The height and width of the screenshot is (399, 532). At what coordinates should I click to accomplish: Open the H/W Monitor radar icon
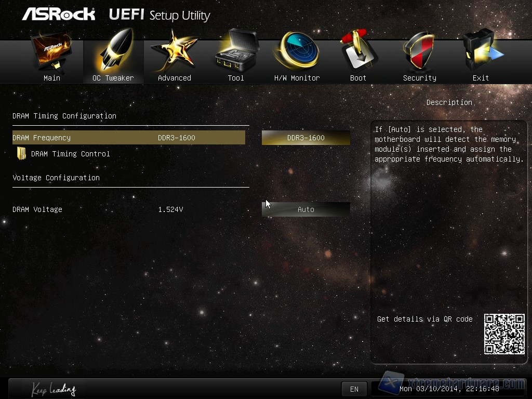[x=297, y=50]
